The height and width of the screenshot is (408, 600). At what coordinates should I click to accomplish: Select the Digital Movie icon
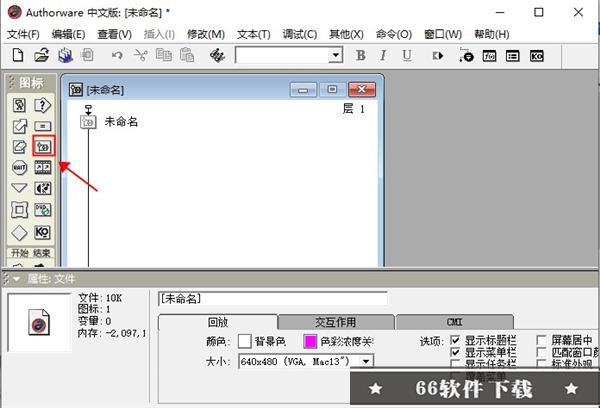tap(42, 168)
